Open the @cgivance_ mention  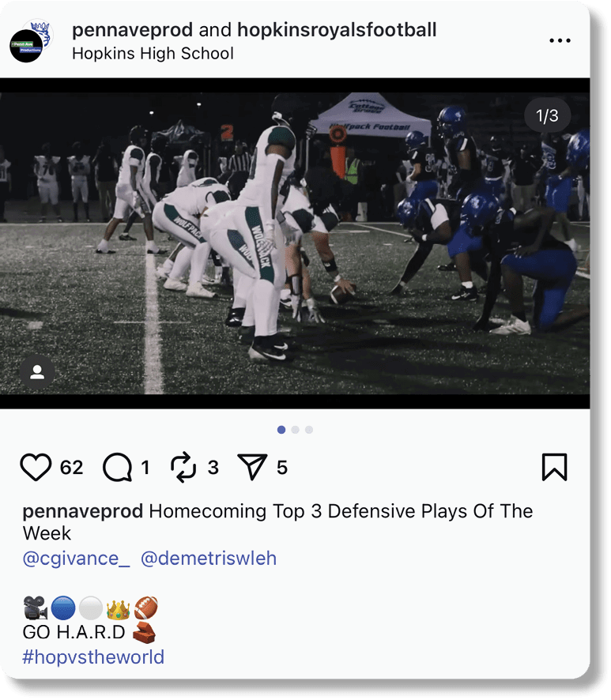pos(77,559)
